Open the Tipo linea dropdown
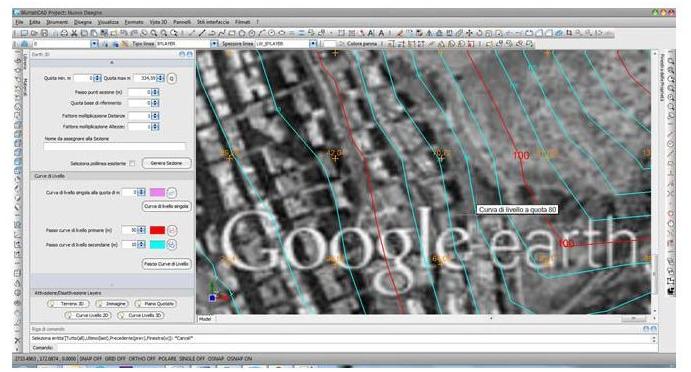Image resolution: width=691 pixels, height=372 pixels. 214,44
